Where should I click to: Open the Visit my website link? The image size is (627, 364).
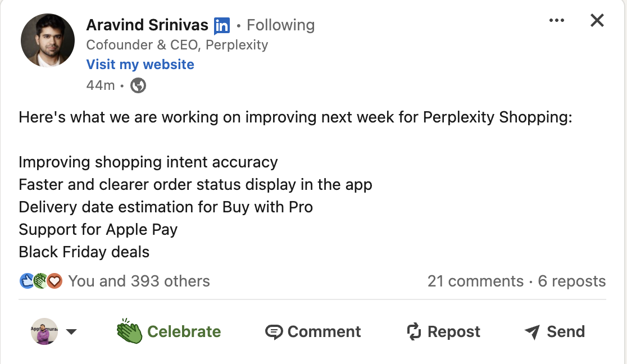click(140, 65)
